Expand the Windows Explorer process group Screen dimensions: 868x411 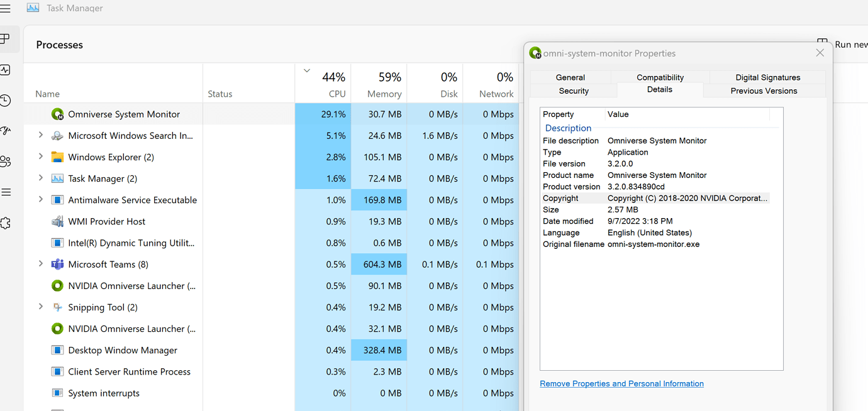pos(40,156)
